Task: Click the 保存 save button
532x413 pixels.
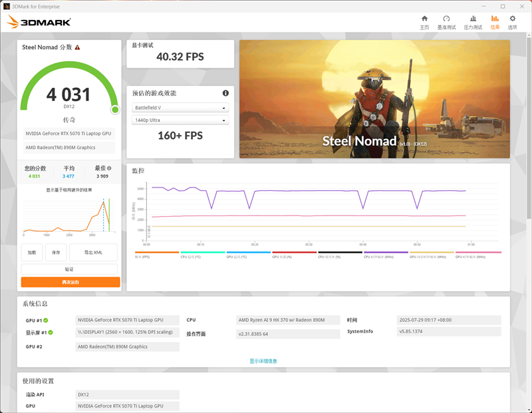Action: [x=56, y=253]
